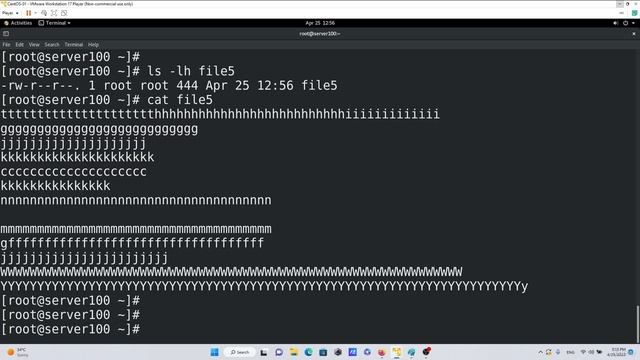Open the terminal Edit menu
640x360 pixels.
click(19, 44)
